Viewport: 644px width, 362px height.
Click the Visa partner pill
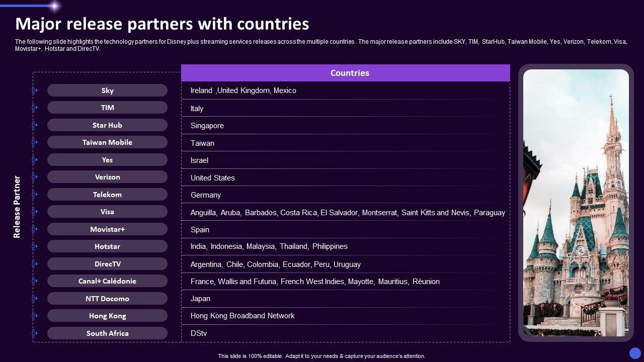pyautogui.click(x=107, y=212)
